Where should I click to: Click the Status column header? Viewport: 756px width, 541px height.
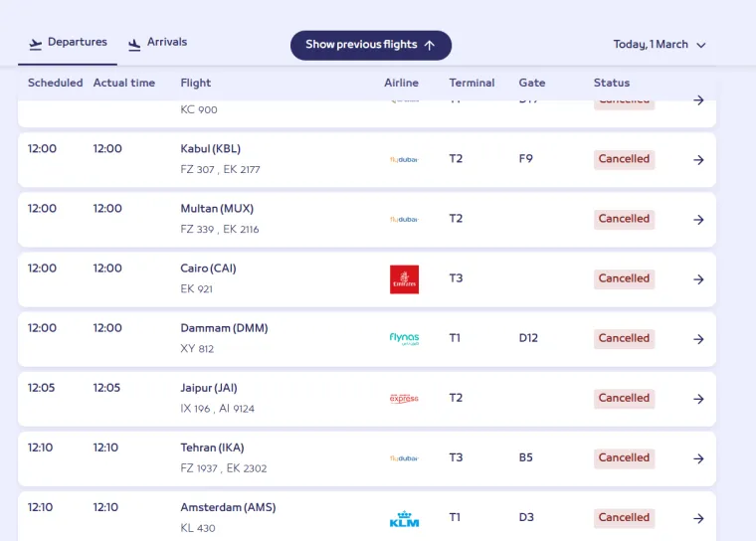coord(611,83)
